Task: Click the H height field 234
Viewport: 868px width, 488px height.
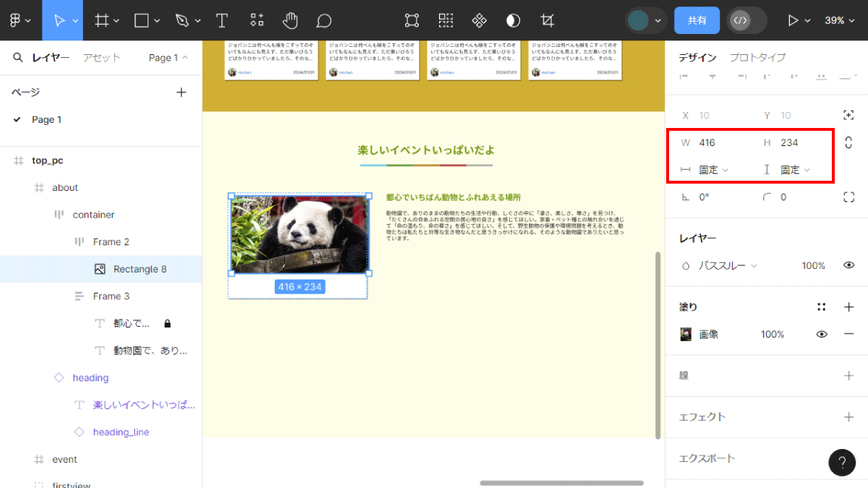Action: [x=796, y=142]
